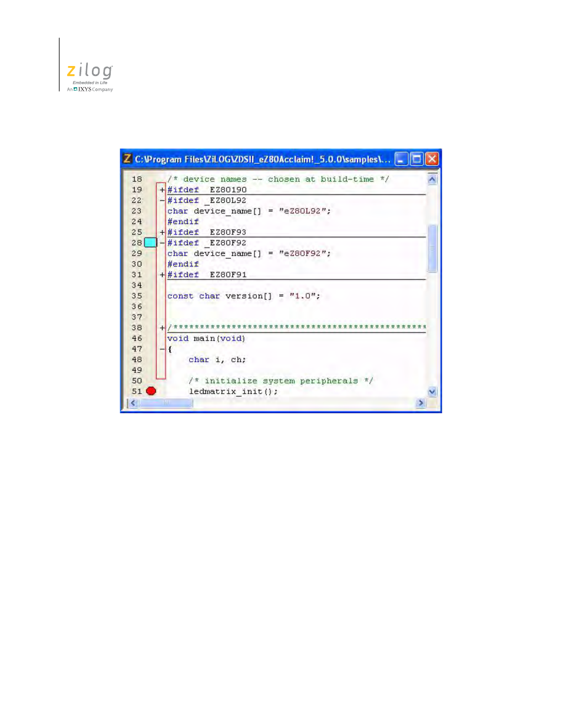Click the const char version[] line

[244, 296]
